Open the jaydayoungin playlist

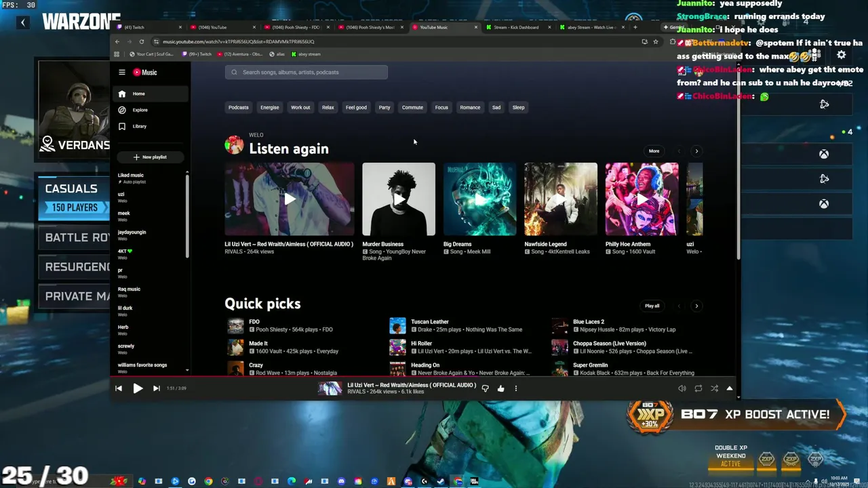click(150, 235)
